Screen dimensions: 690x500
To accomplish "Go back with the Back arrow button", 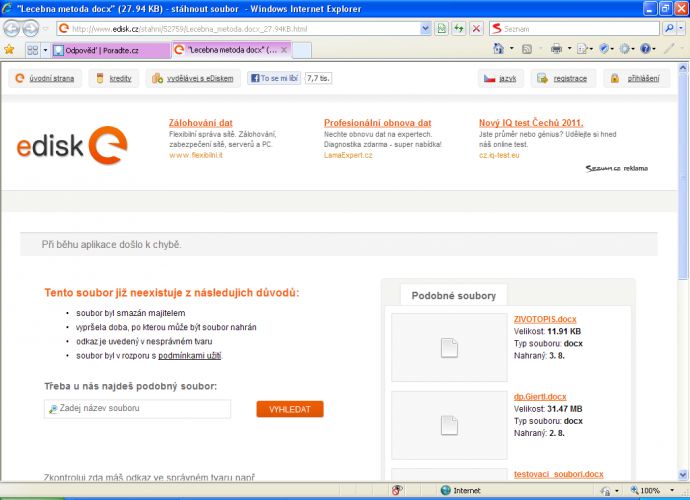I will point(12,29).
